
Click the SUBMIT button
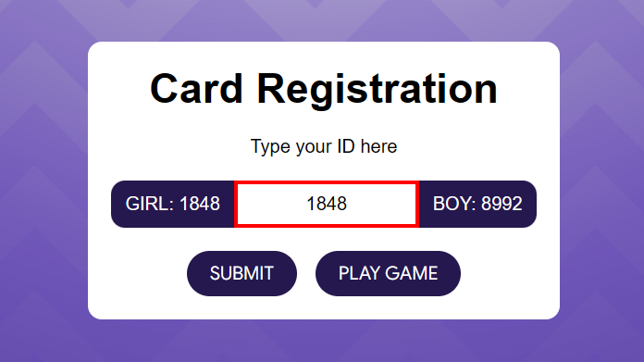(241, 273)
